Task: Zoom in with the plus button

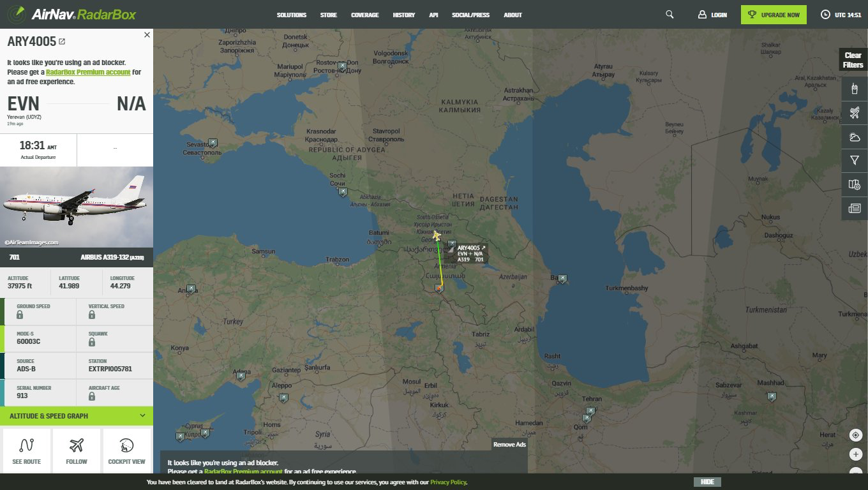Action: point(856,454)
